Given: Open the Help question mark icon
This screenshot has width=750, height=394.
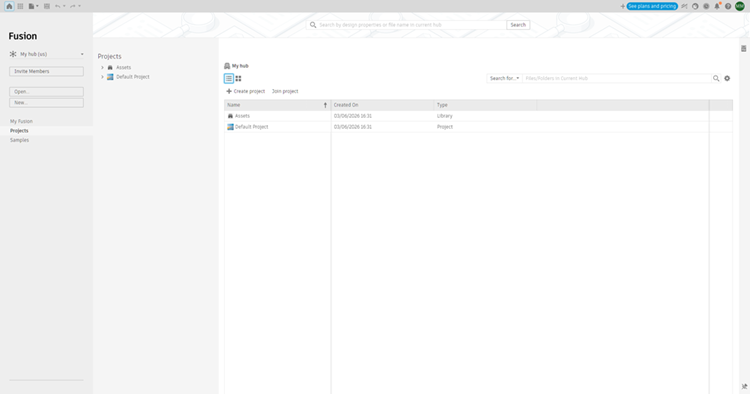Looking at the screenshot, I should pyautogui.click(x=728, y=6).
